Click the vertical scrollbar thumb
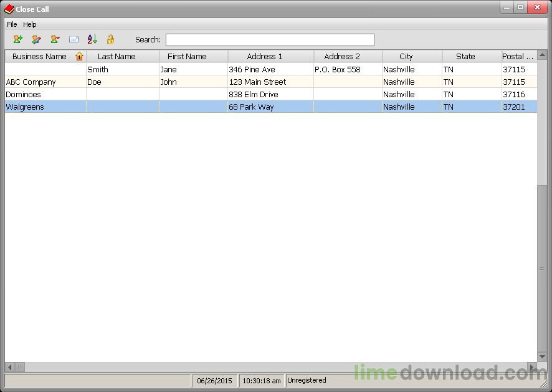This screenshot has width=552, height=392. coord(542,268)
